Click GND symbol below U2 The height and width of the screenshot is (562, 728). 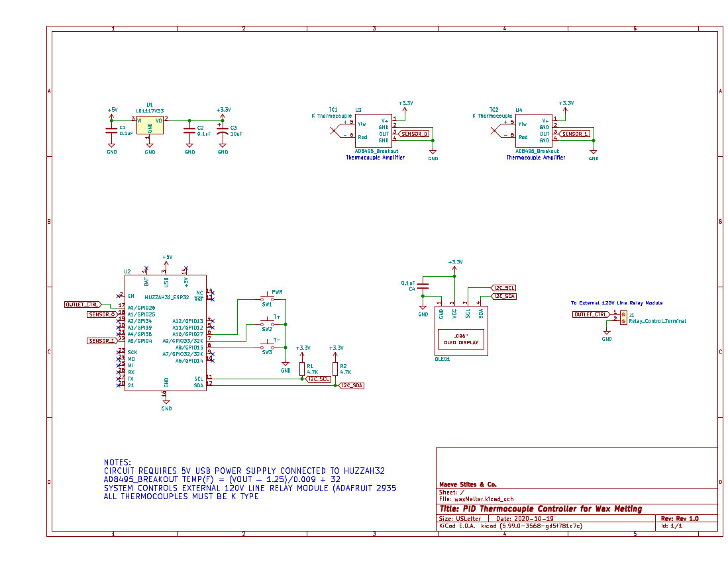[166, 405]
